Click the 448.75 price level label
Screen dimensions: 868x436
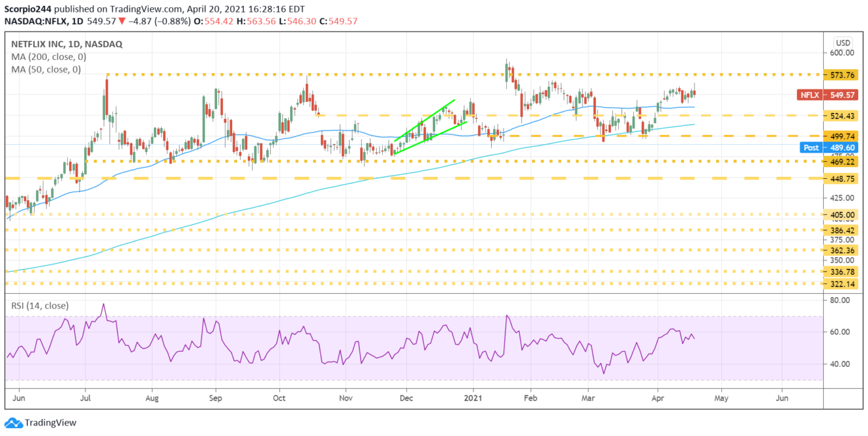842,178
